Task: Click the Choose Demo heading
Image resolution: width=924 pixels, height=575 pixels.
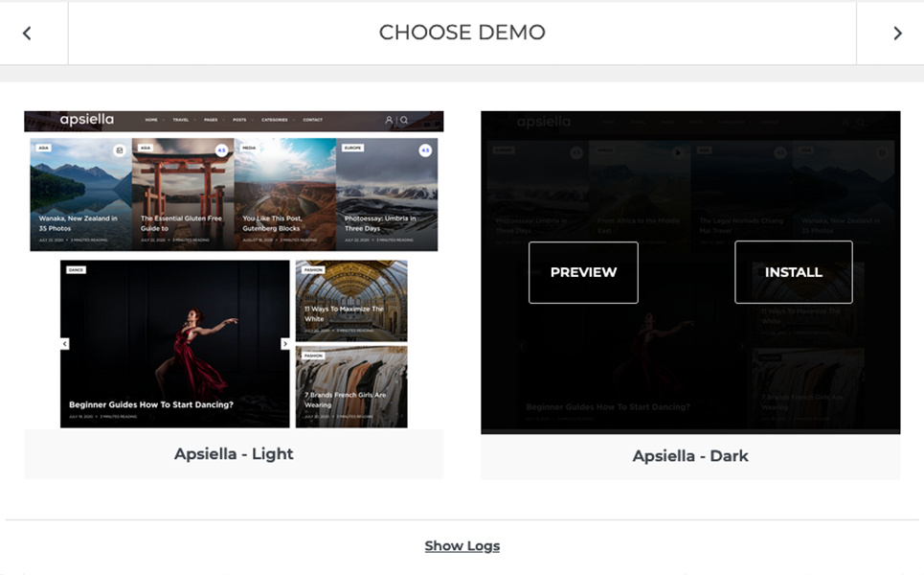Action: [x=462, y=33]
